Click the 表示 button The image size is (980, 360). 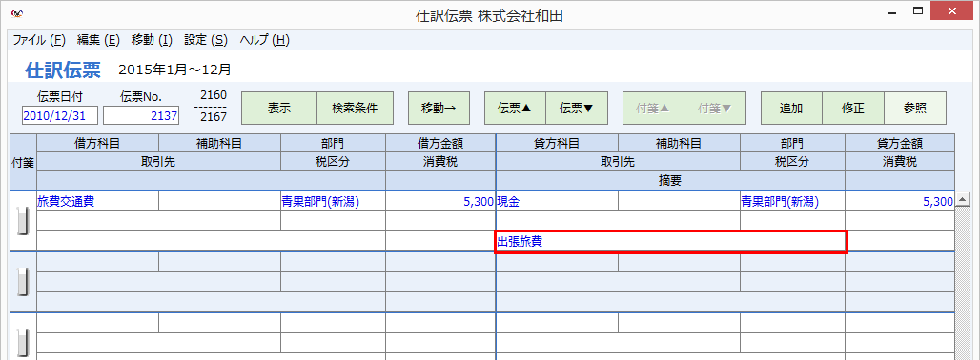[279, 108]
